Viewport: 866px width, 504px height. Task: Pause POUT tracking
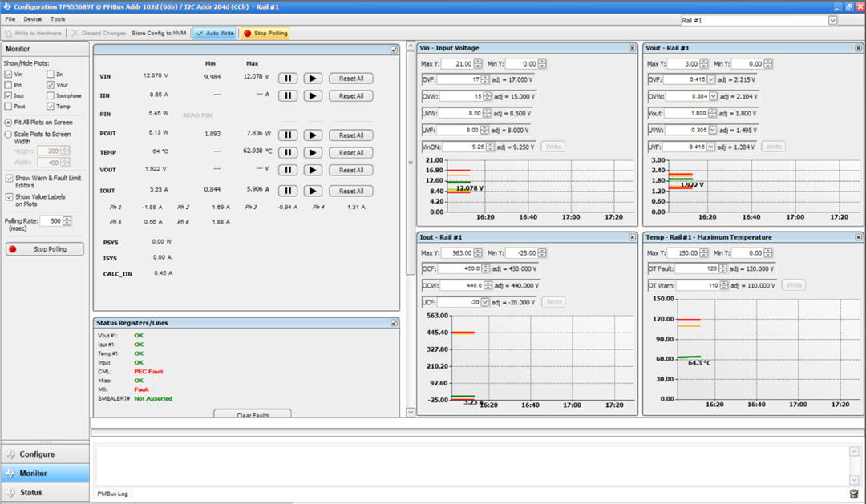[x=288, y=135]
